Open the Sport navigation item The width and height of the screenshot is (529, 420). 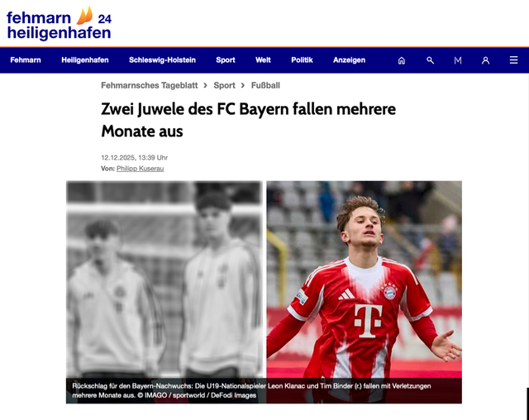226,60
